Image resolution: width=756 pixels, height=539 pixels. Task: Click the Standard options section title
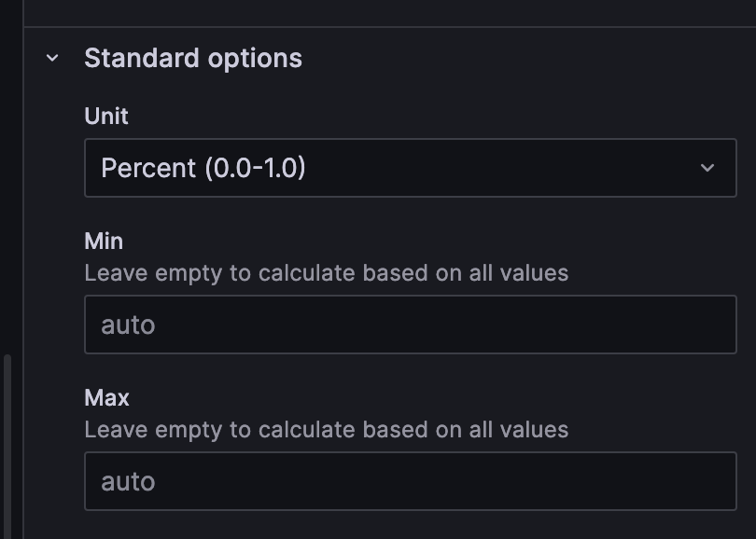[193, 58]
